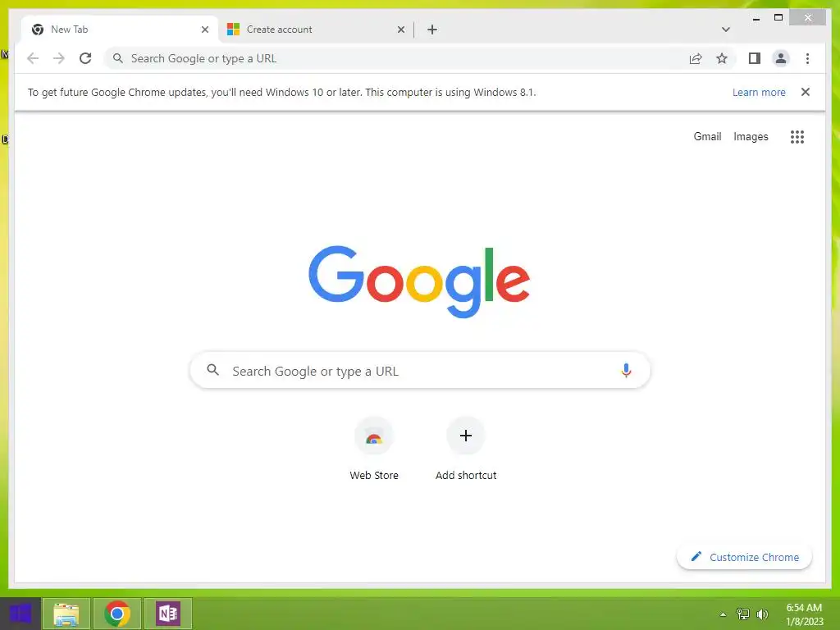Reload the page with the refresh icon
Image resolution: width=840 pixels, height=630 pixels.
85,58
